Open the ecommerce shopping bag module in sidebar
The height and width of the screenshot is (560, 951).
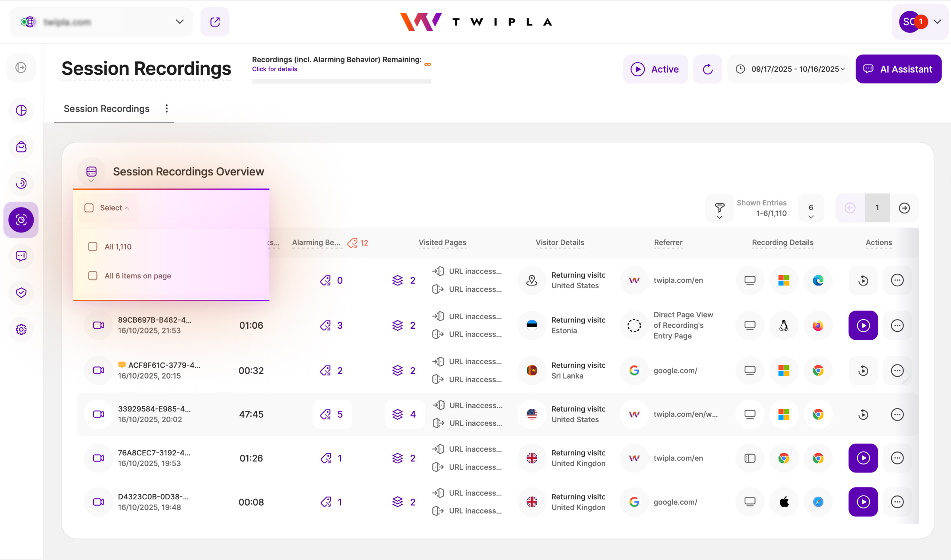tap(21, 147)
